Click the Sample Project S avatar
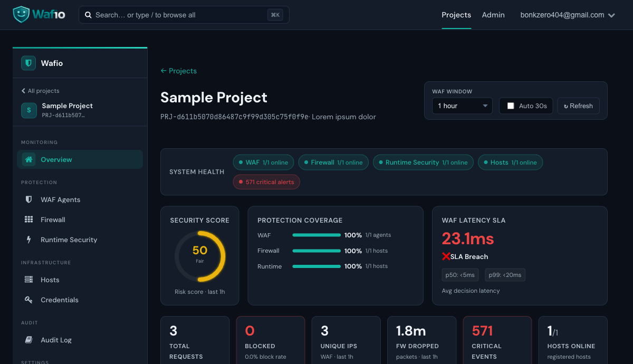The image size is (633, 364). (28, 110)
